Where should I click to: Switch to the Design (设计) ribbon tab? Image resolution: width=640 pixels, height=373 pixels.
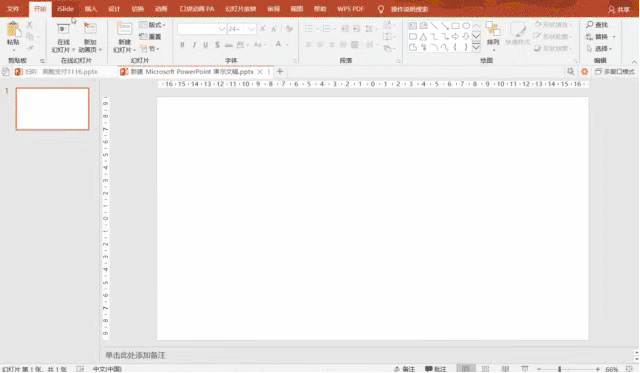pyautogui.click(x=114, y=9)
